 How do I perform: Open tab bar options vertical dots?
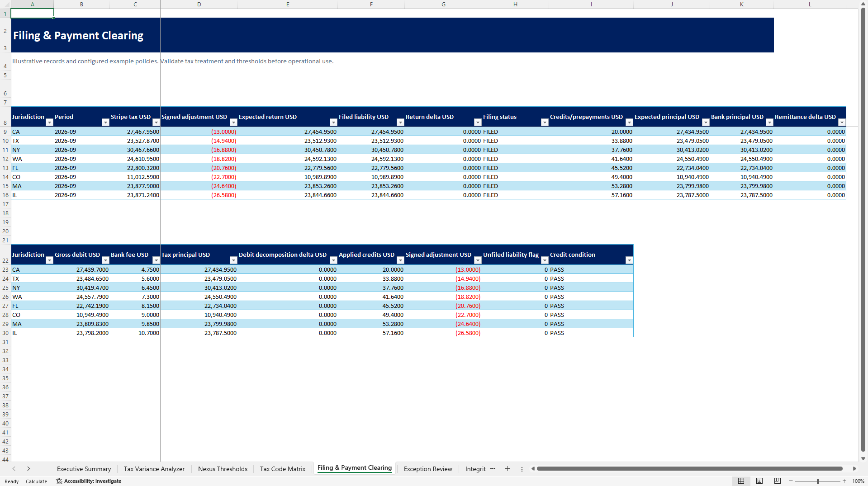click(x=522, y=469)
